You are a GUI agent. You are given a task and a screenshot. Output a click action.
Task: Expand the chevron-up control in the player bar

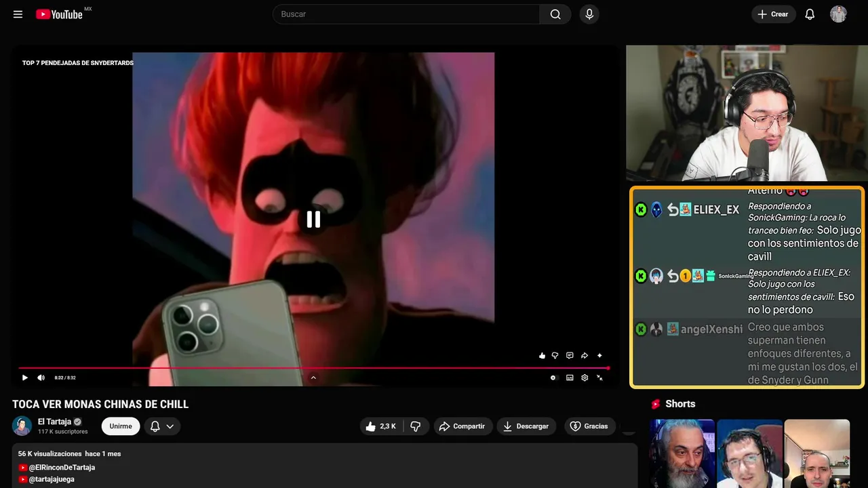pos(313,378)
